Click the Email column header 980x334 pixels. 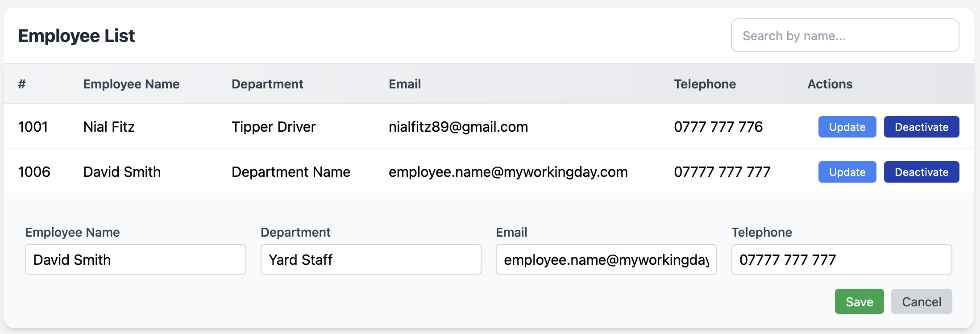click(404, 84)
